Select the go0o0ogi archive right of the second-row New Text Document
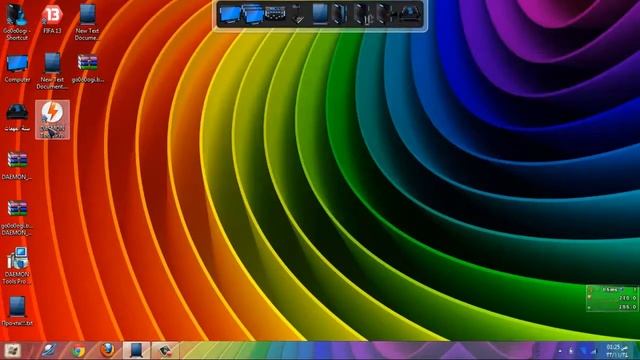Viewport: 640px width, 360px height. click(88, 68)
